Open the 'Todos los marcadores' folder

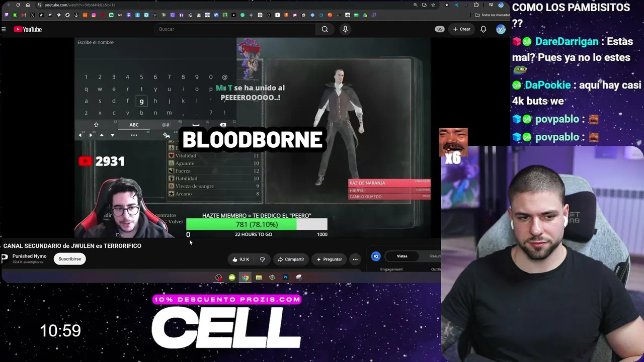tap(493, 15)
